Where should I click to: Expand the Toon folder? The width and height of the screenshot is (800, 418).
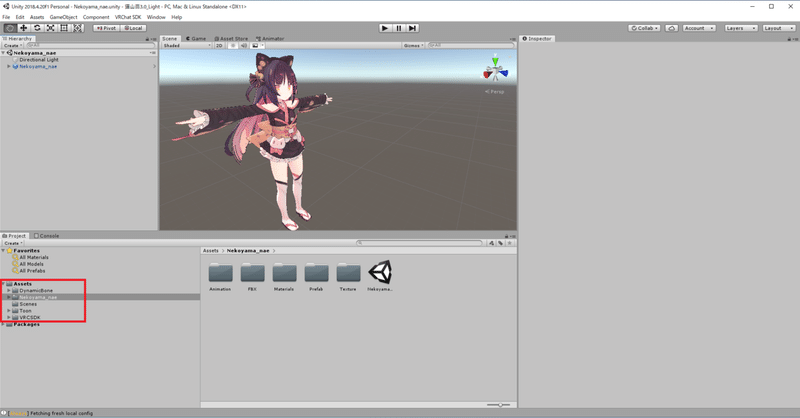coord(9,310)
